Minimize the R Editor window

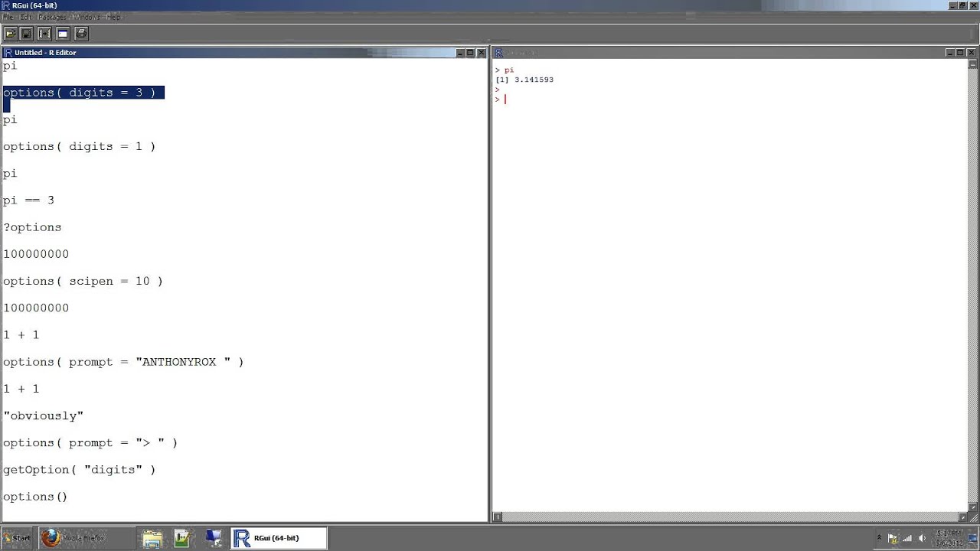pyautogui.click(x=461, y=53)
